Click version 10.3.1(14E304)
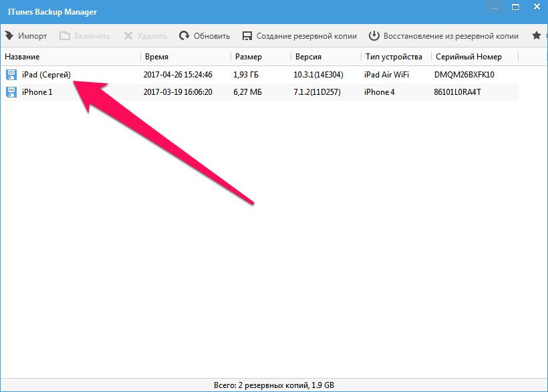The width and height of the screenshot is (548, 392). coord(318,74)
